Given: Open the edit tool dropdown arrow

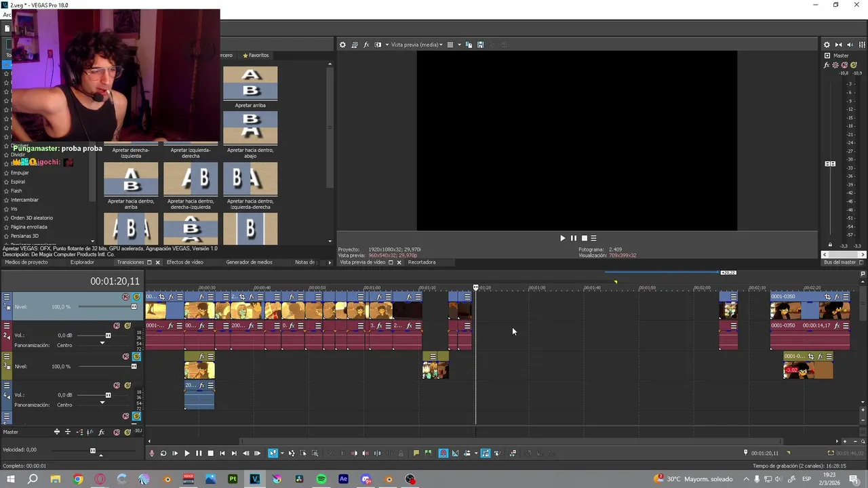Looking at the screenshot, I should pyautogui.click(x=282, y=453).
